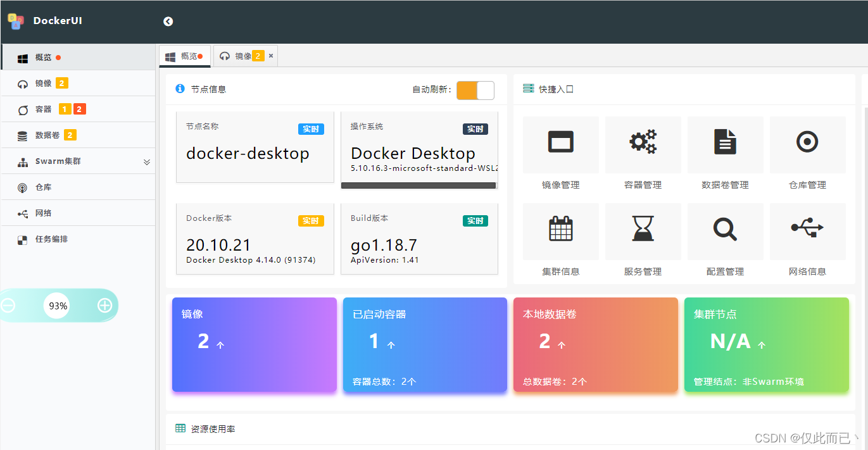Open 集群信息 calendar icon
This screenshot has height=450, width=868.
561,228
